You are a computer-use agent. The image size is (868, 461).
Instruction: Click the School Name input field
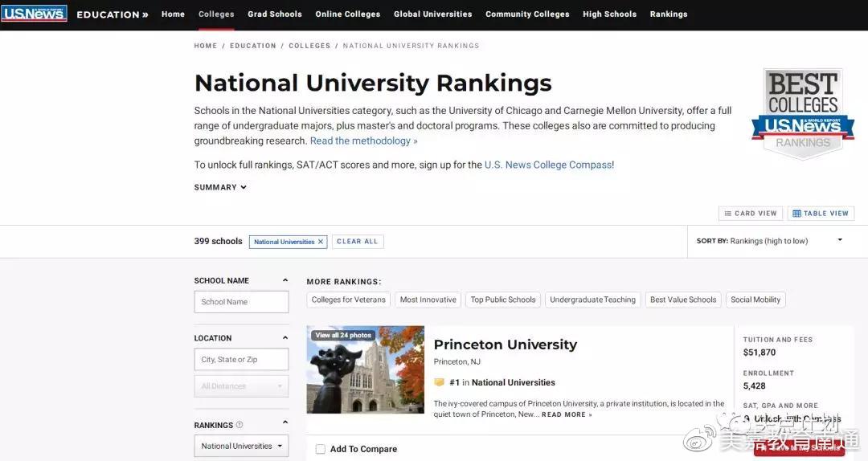click(x=241, y=302)
